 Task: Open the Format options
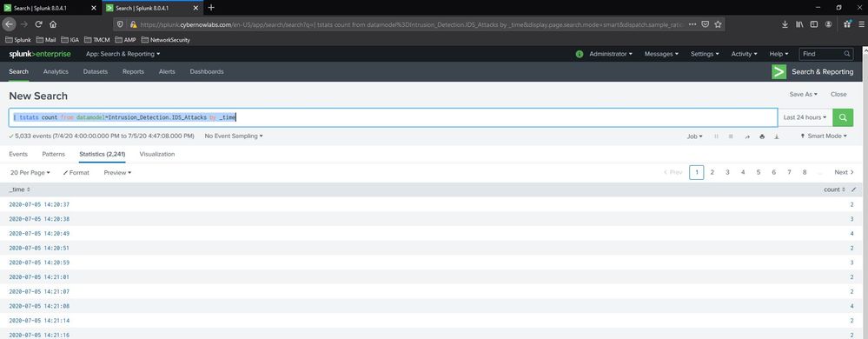[x=76, y=173]
